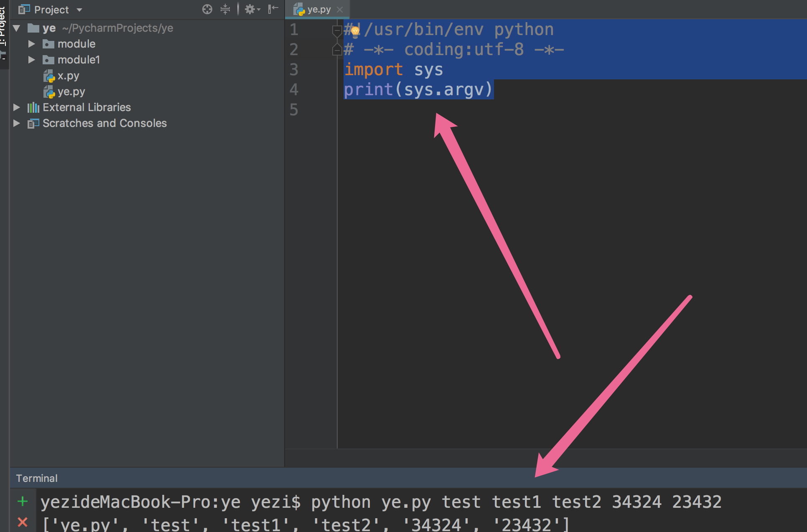The width and height of the screenshot is (807, 532).
Task: Close terminal session with red X icon
Action: pos(23,522)
